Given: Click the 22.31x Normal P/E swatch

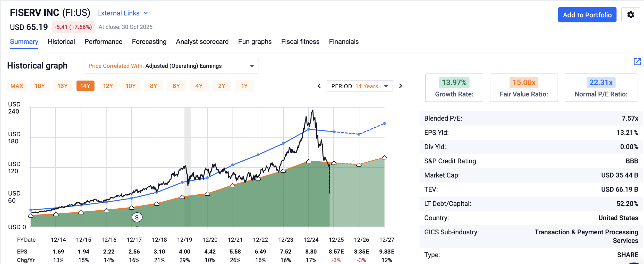Looking at the screenshot, I should click(601, 82).
